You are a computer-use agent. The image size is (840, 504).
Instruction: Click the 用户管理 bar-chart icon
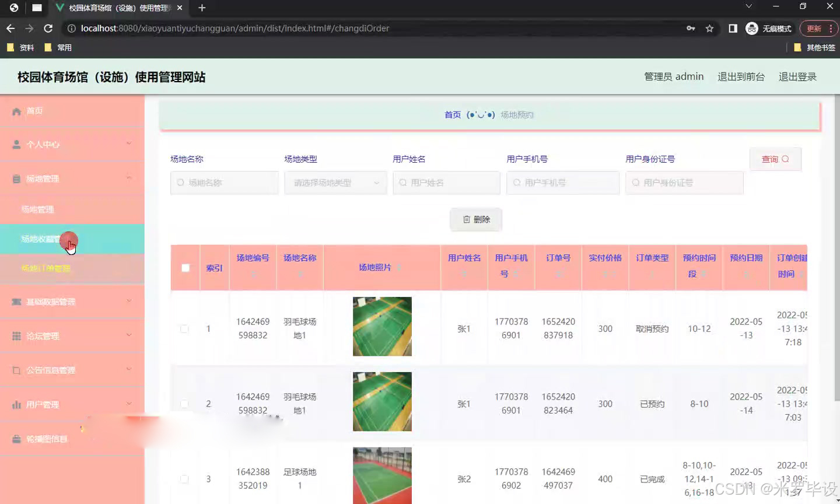click(x=16, y=403)
